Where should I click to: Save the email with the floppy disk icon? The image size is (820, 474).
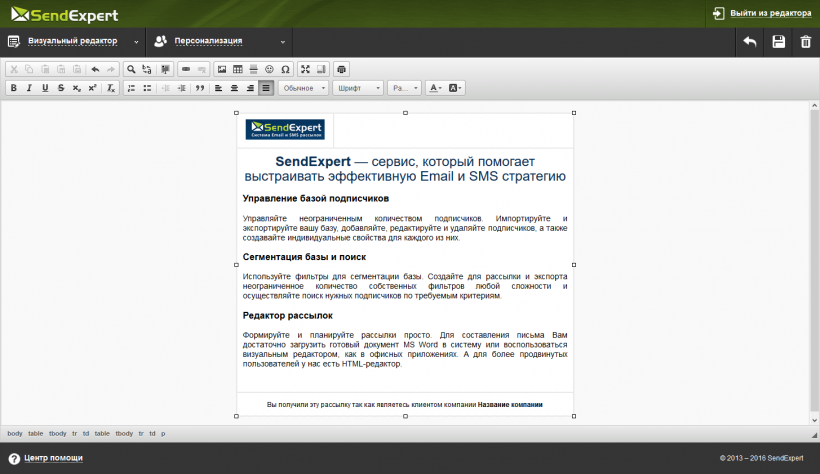click(779, 42)
